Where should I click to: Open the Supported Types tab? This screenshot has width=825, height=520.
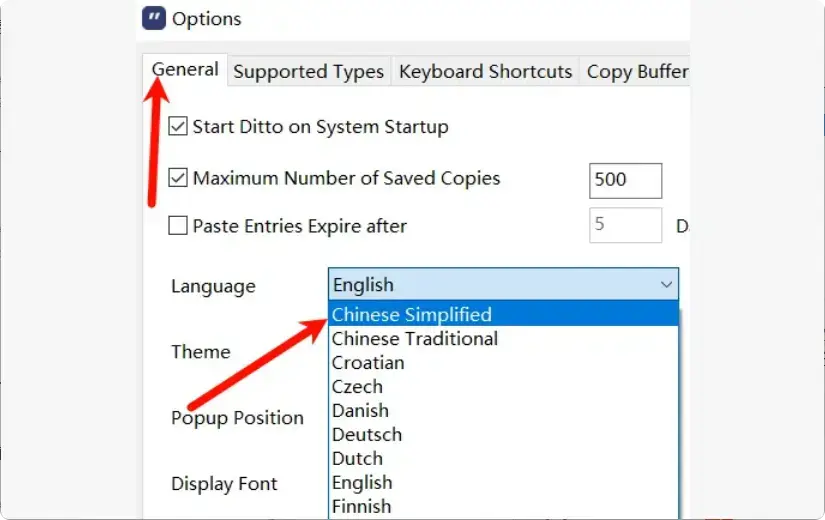(x=308, y=72)
